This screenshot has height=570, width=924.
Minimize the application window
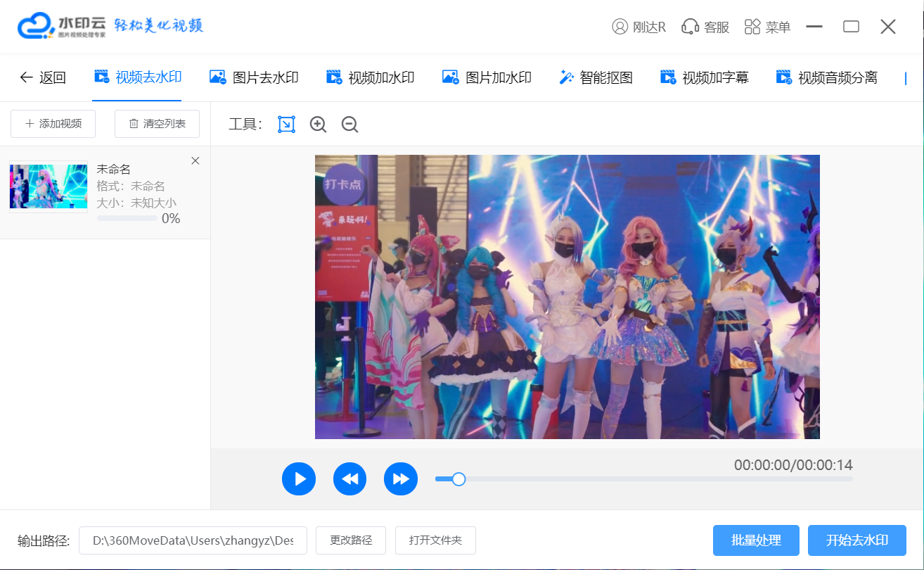pos(814,27)
